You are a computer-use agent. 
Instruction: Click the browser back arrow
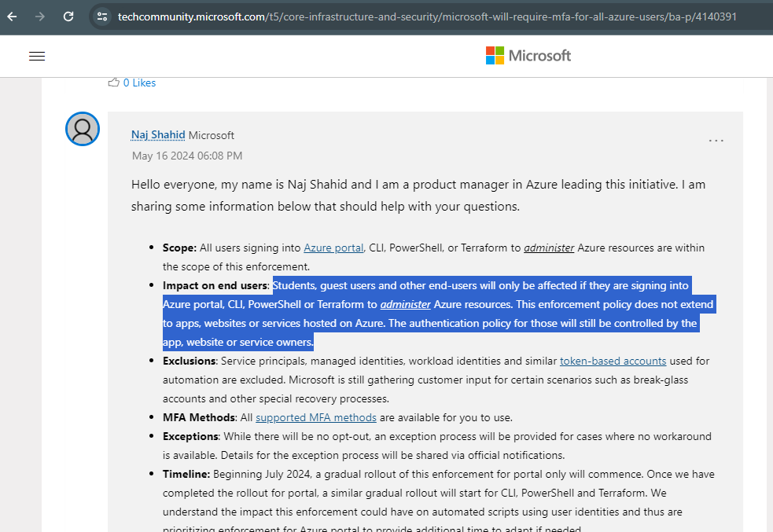(x=12, y=16)
